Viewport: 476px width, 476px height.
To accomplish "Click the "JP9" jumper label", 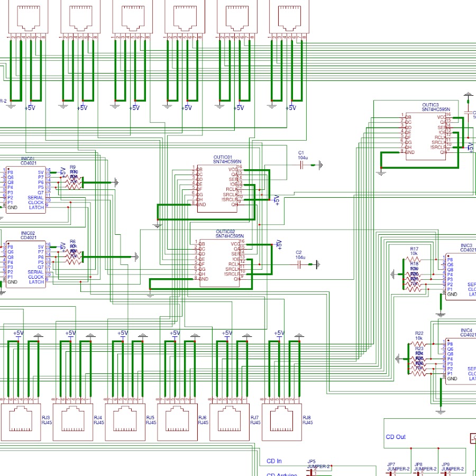I will click(445, 464).
